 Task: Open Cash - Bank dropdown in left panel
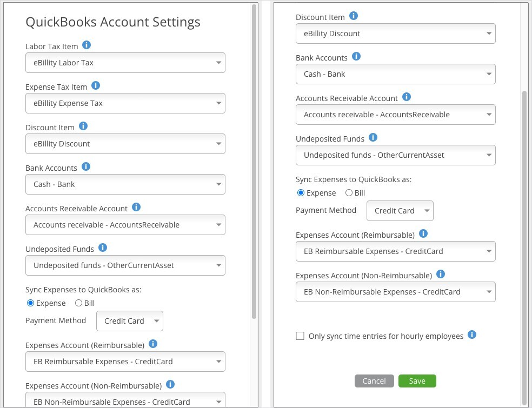coord(125,184)
